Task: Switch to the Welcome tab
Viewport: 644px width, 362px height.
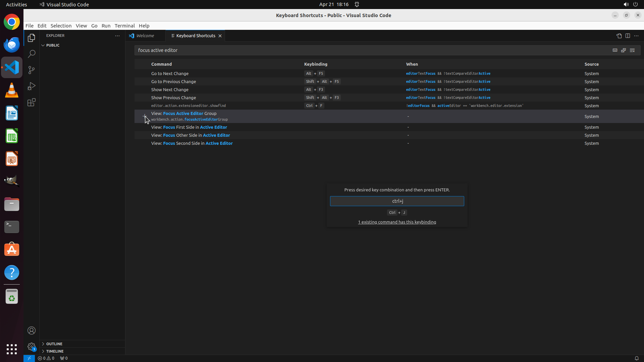Action: pyautogui.click(x=145, y=36)
